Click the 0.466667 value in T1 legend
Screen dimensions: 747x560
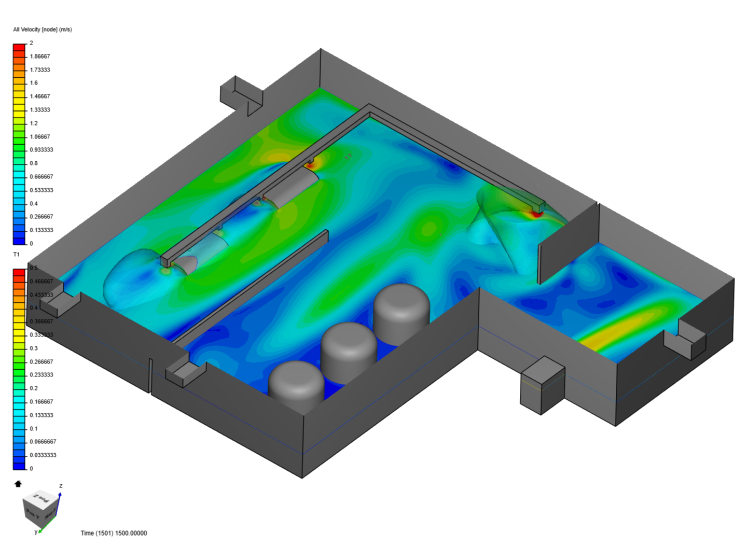[x=41, y=282]
